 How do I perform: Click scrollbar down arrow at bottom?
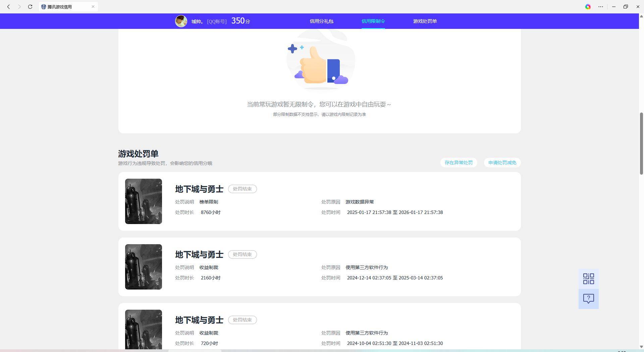(x=642, y=347)
